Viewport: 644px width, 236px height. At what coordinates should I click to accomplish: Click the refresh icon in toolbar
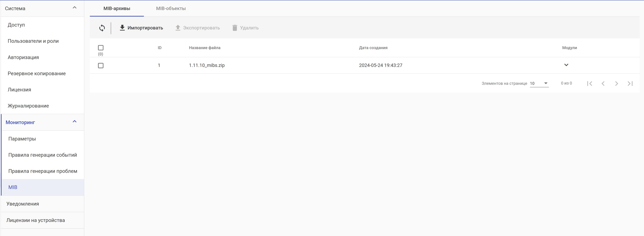102,28
